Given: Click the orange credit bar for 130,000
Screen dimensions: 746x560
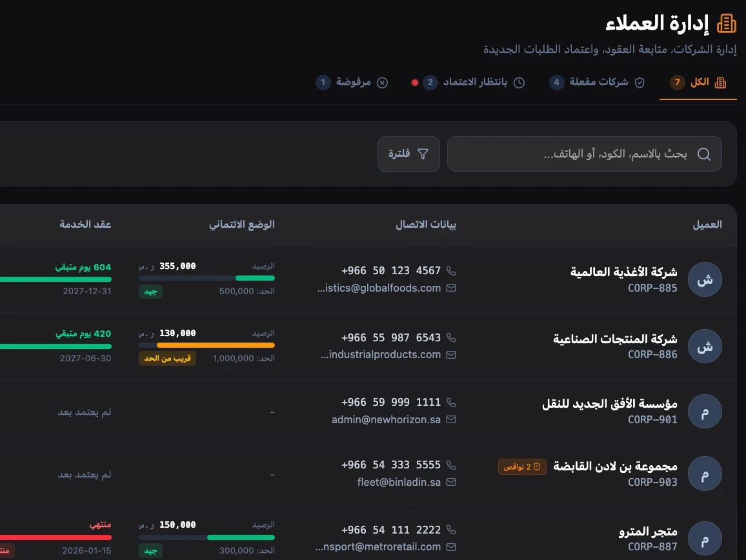Looking at the screenshot, I should point(207,345).
